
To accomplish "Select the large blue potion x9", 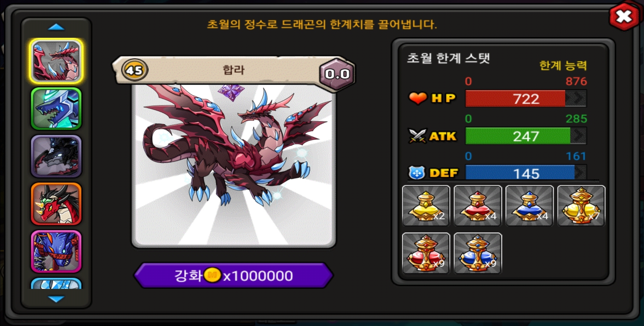I will 478,253.
